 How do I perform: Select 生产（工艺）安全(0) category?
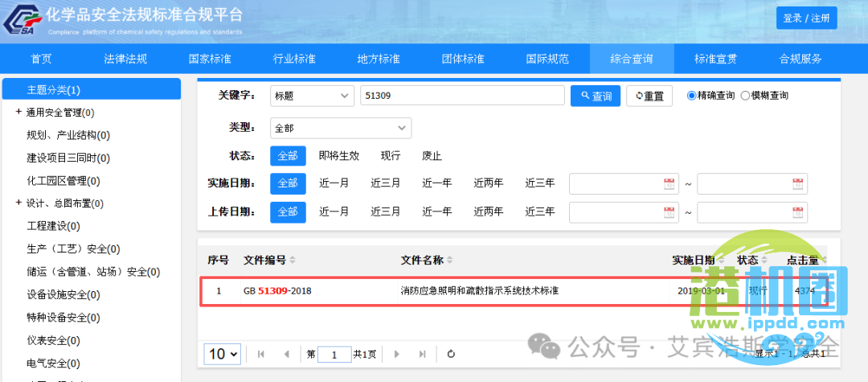tap(74, 249)
